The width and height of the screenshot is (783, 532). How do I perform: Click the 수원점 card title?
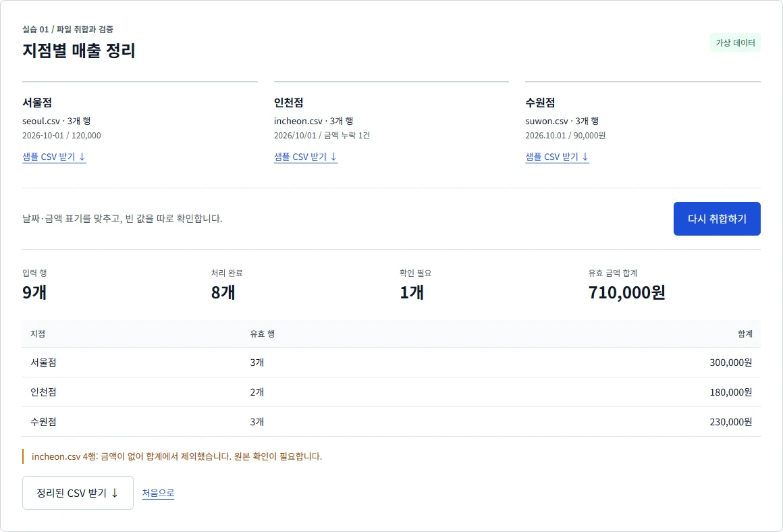540,103
